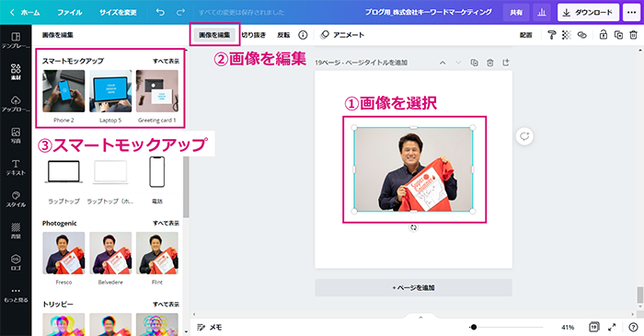Open the Uploads sidebar tab
Viewport: 644px width, 336px height.
tap(16, 104)
